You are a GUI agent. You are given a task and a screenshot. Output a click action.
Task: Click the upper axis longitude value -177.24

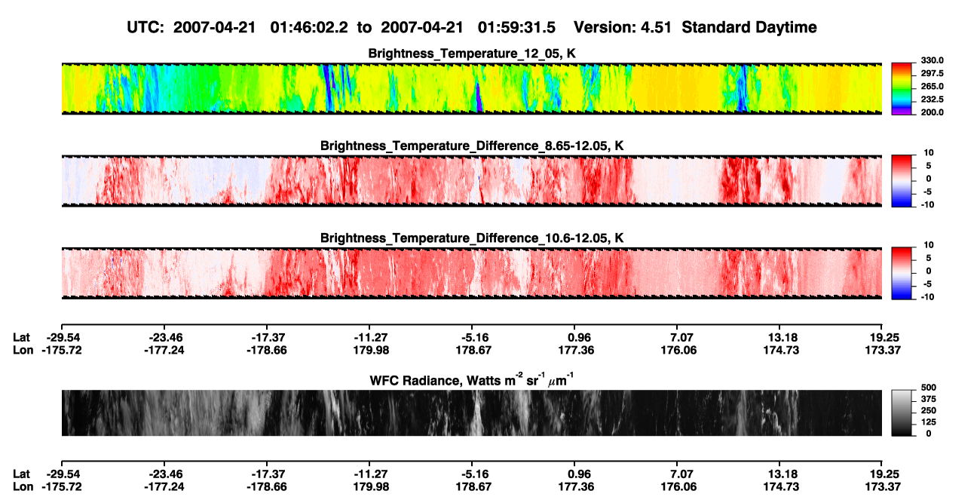pos(165,350)
